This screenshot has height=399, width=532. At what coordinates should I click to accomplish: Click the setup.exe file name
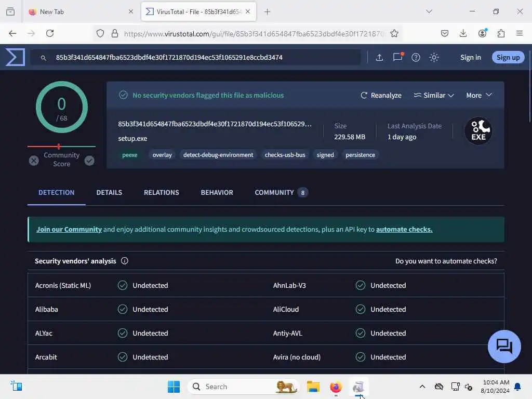[x=132, y=138]
